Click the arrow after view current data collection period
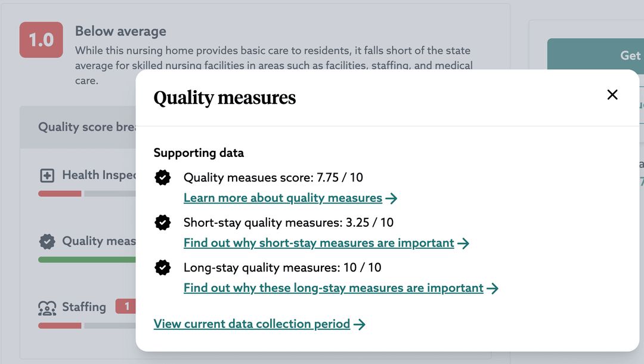This screenshot has width=644, height=364. (360, 323)
